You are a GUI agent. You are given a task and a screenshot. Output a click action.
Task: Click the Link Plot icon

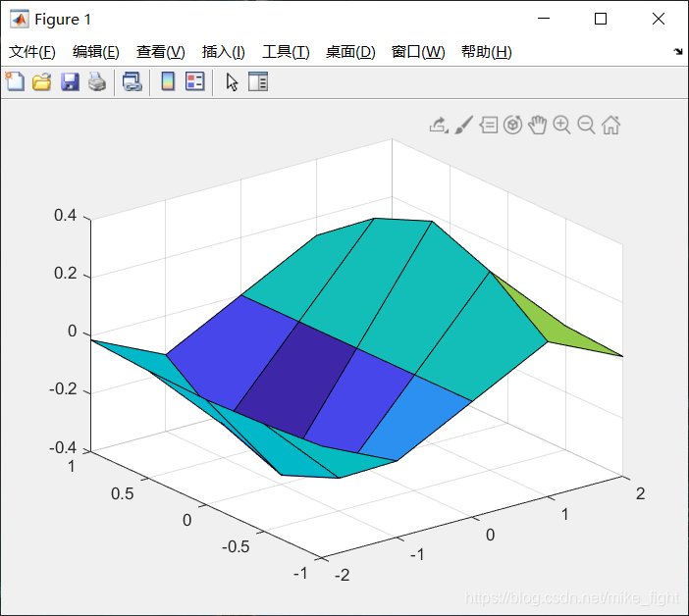point(132,81)
